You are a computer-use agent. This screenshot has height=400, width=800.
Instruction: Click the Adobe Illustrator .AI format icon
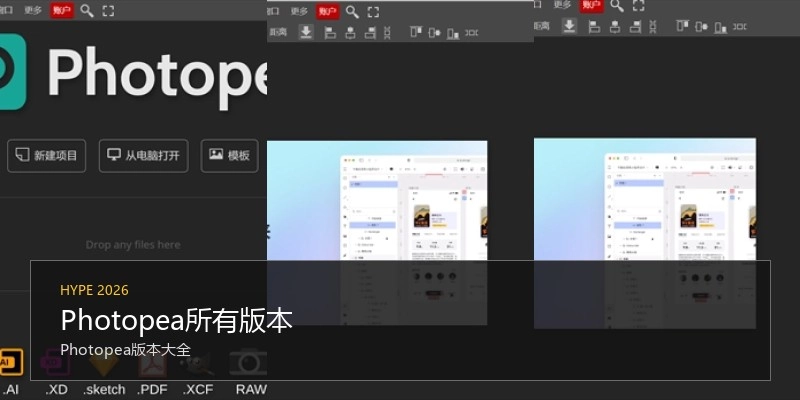tap(11, 362)
